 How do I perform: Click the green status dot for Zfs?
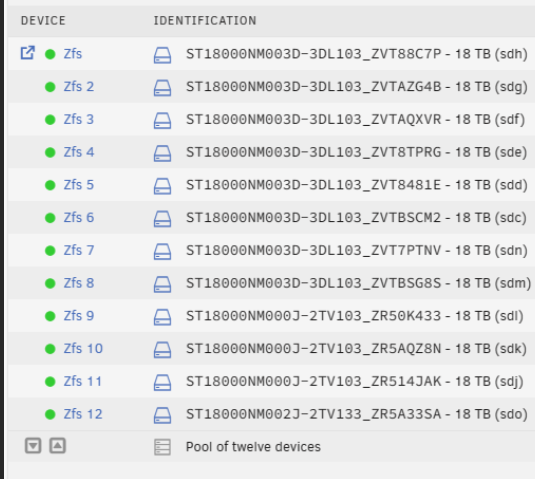[x=50, y=54]
